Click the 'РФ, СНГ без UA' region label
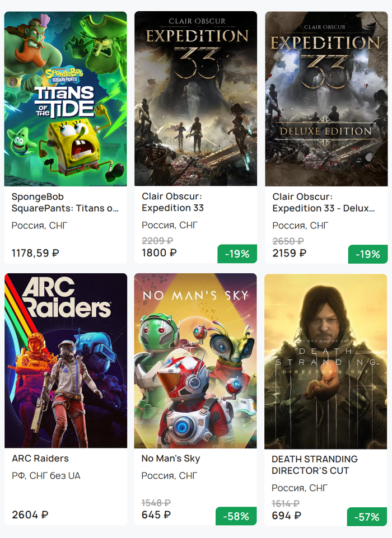 pos(46,476)
